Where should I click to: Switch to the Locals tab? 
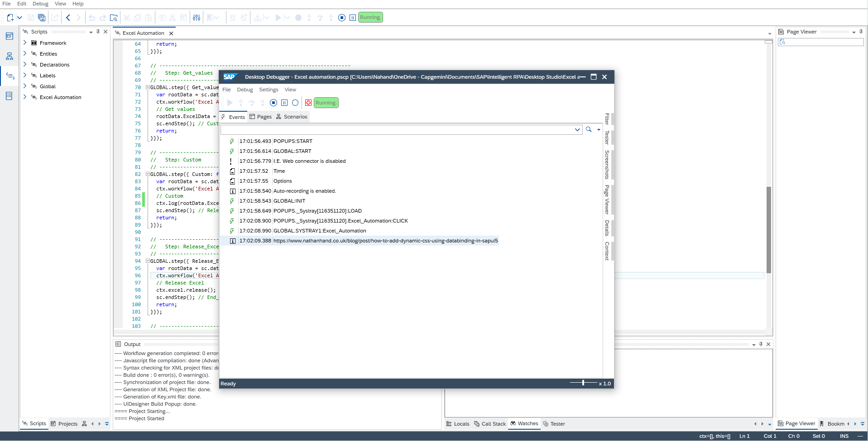point(458,424)
